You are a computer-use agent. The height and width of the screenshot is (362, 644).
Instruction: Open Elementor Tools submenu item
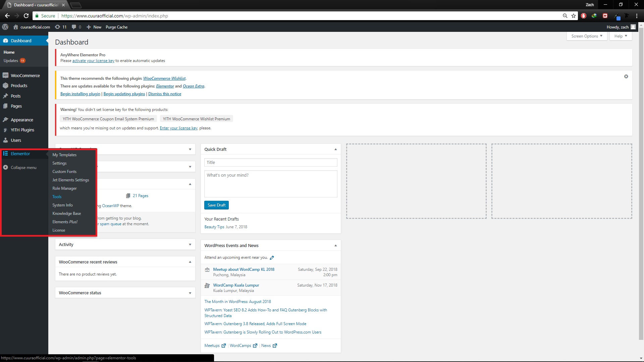pos(57,197)
